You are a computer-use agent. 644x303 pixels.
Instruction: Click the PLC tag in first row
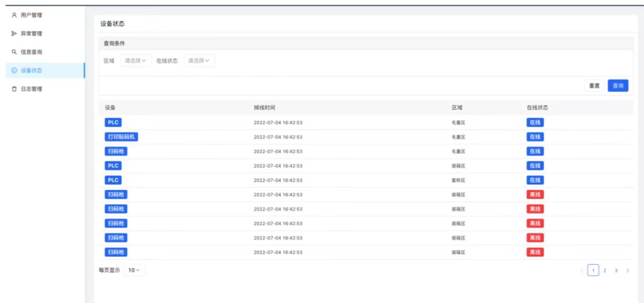click(113, 123)
